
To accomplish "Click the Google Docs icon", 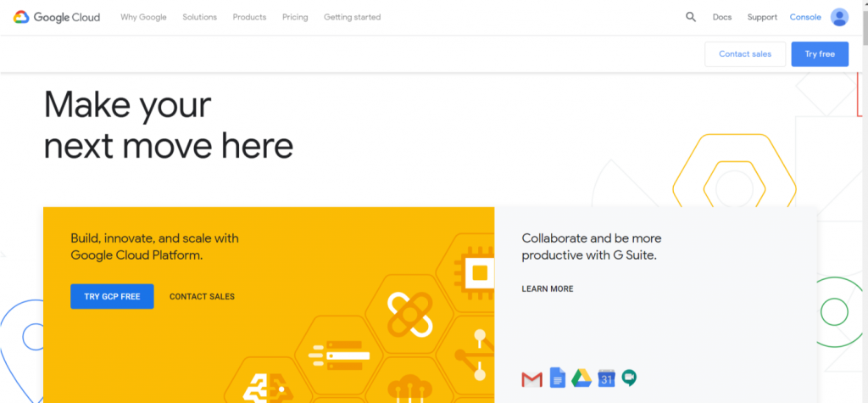I will pos(558,378).
